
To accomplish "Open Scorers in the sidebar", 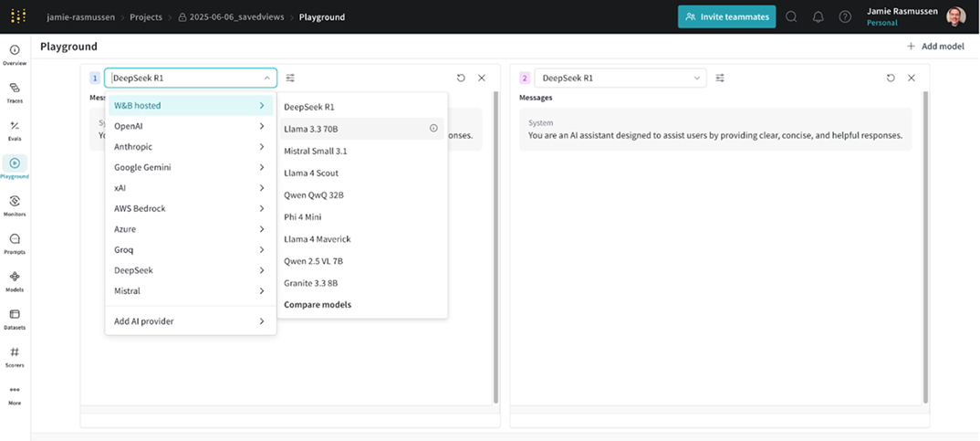I will point(15,357).
